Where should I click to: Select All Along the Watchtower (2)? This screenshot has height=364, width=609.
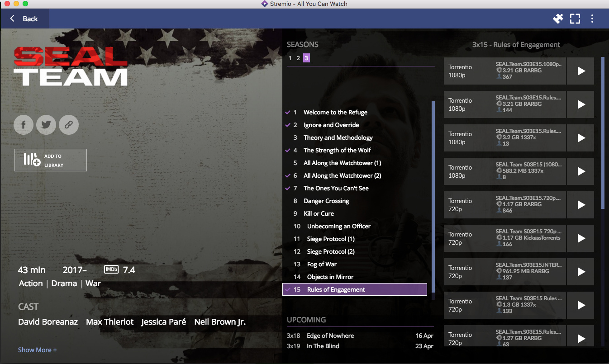point(355,175)
